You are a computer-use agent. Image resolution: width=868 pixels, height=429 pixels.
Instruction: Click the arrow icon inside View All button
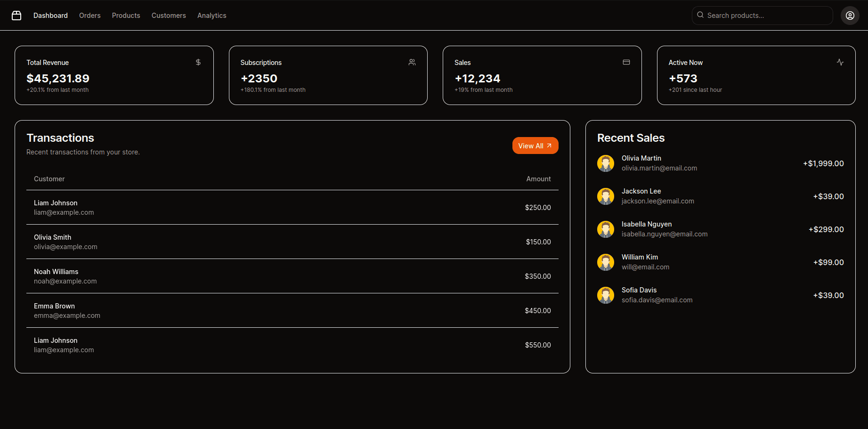[x=549, y=146]
